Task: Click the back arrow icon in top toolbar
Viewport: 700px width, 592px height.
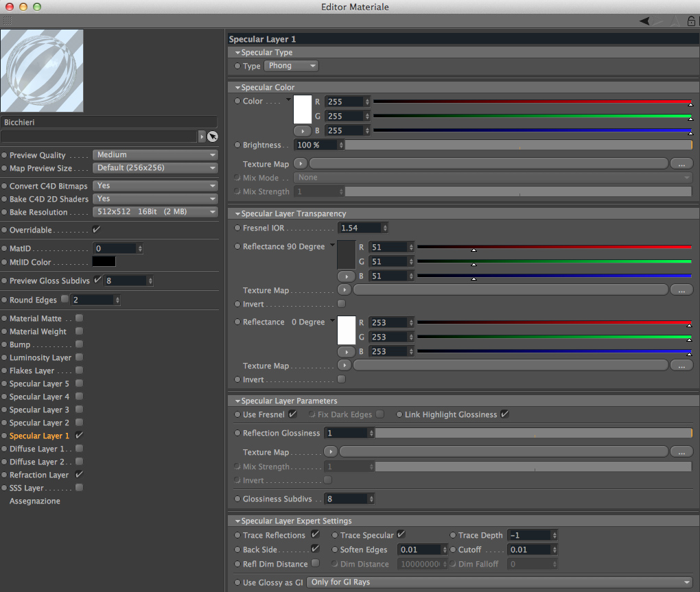Action: (644, 21)
